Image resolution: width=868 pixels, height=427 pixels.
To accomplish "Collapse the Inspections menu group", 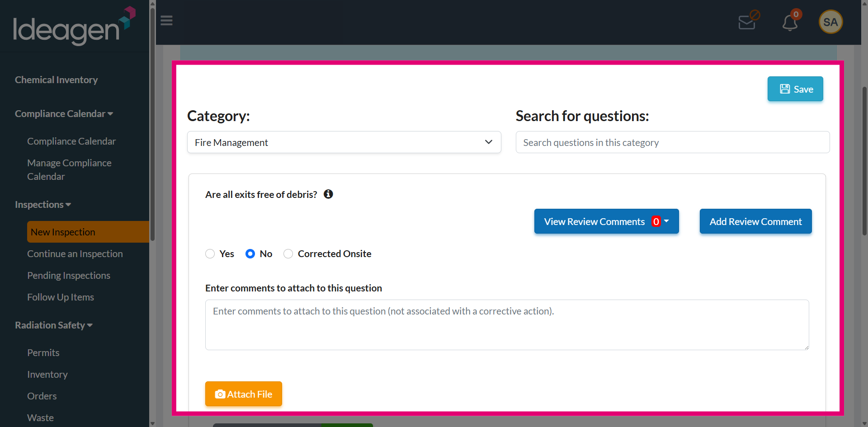I will [x=43, y=204].
